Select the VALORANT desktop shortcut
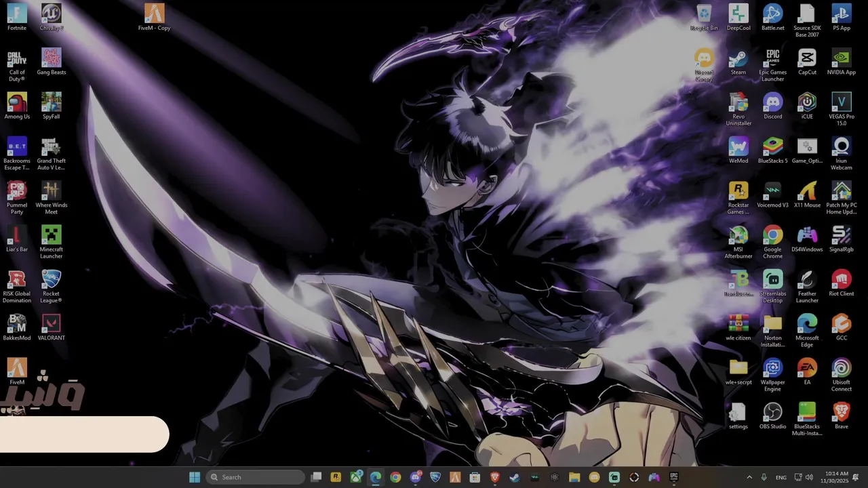The height and width of the screenshot is (488, 868). tap(52, 328)
